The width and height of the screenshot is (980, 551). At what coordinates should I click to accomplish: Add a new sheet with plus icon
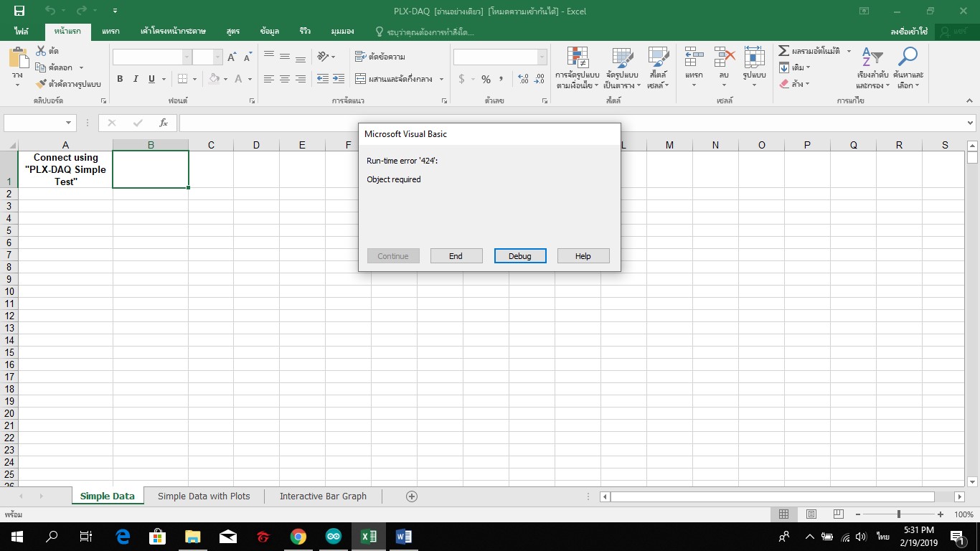point(412,496)
